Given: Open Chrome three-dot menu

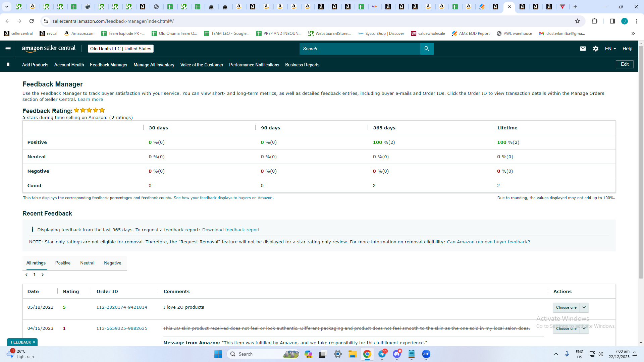Looking at the screenshot, I should [637, 21].
